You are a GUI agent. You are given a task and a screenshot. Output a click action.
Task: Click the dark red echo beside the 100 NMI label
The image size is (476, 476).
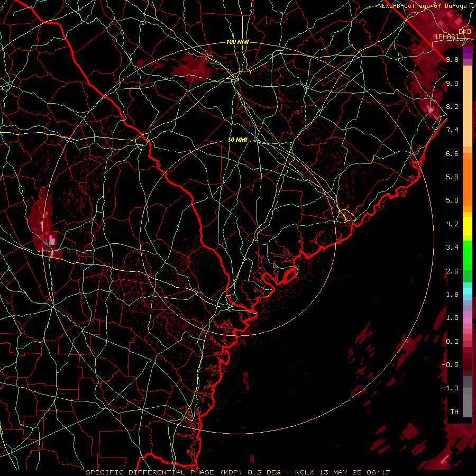(192, 69)
